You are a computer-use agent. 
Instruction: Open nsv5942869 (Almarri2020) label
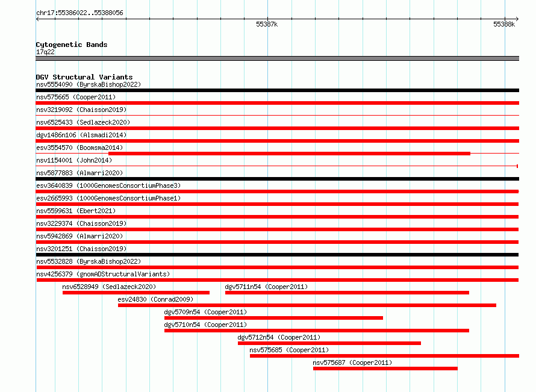79,236
